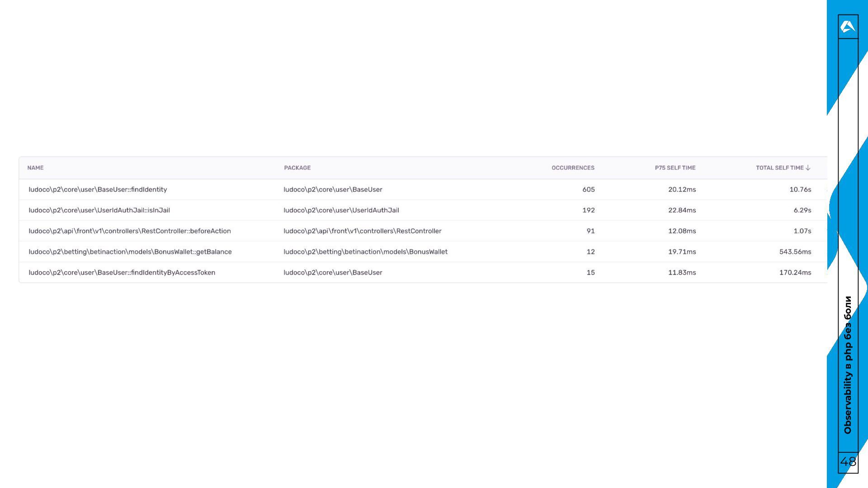Click occurrences value 15
This screenshot has height=488, width=868.
click(590, 272)
